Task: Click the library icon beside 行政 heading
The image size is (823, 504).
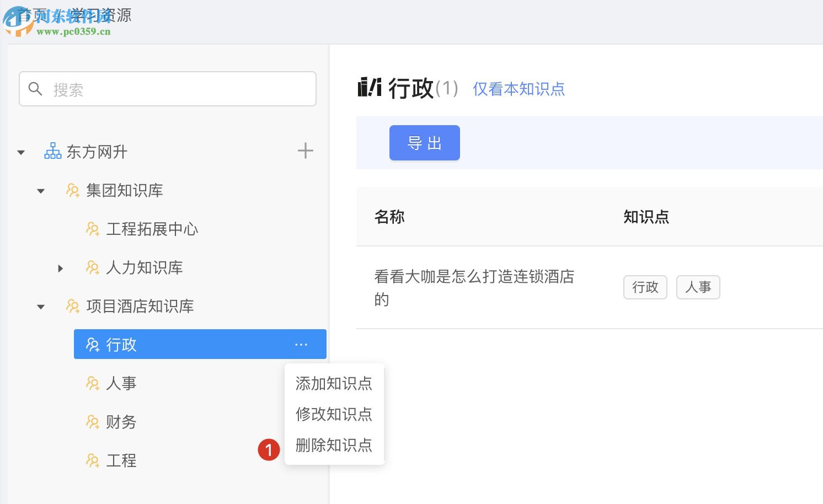Action: click(x=370, y=87)
